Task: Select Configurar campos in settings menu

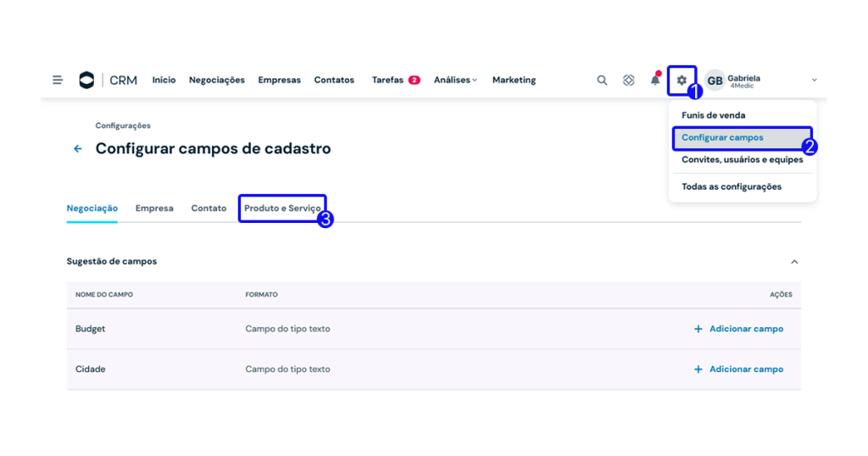Action: coord(722,137)
